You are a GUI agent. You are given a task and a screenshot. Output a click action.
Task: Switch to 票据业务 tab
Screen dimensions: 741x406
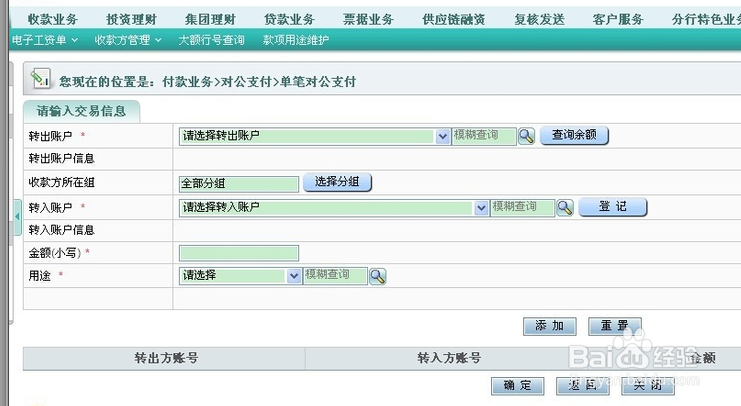(x=368, y=19)
